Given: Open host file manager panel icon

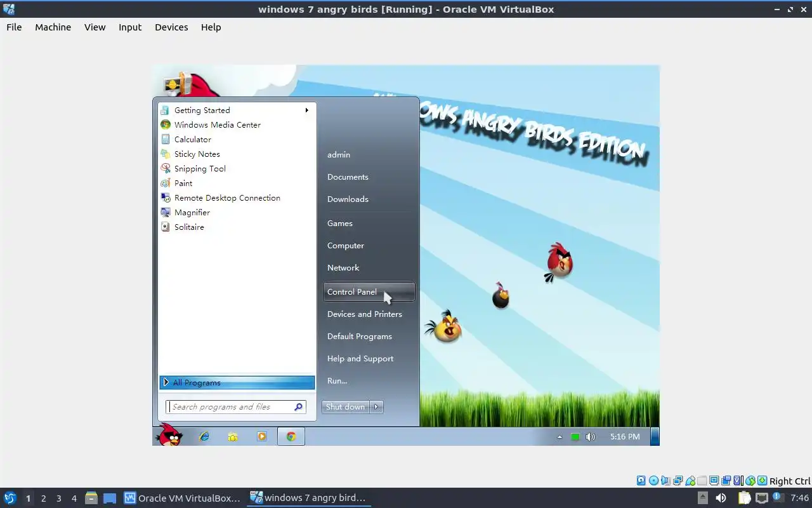Looking at the screenshot, I should [x=91, y=498].
